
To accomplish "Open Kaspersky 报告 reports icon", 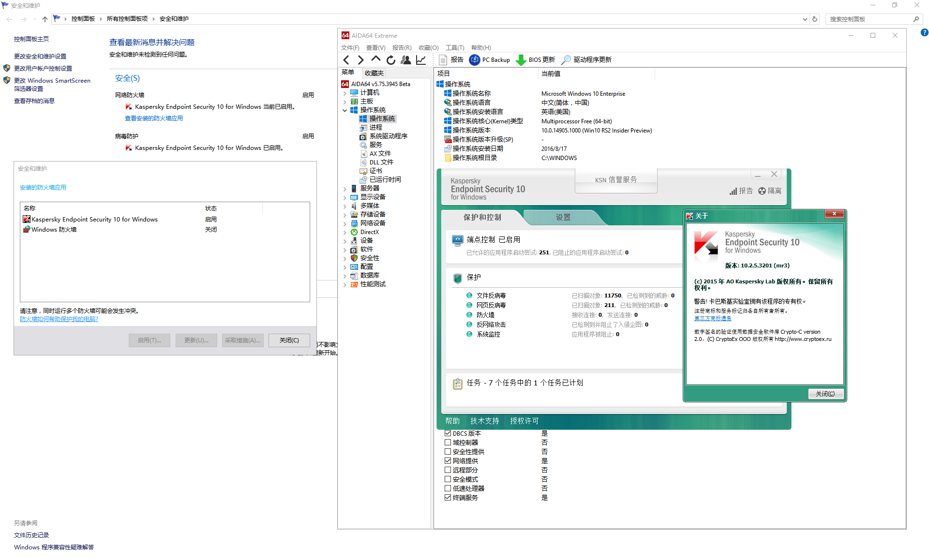I will pos(741,191).
